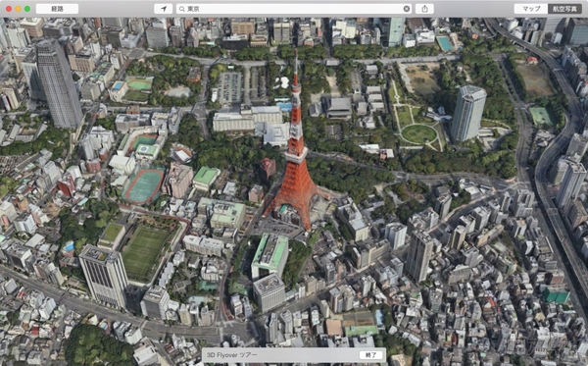
Task: Enter full screen with the green button
Action: [x=27, y=9]
